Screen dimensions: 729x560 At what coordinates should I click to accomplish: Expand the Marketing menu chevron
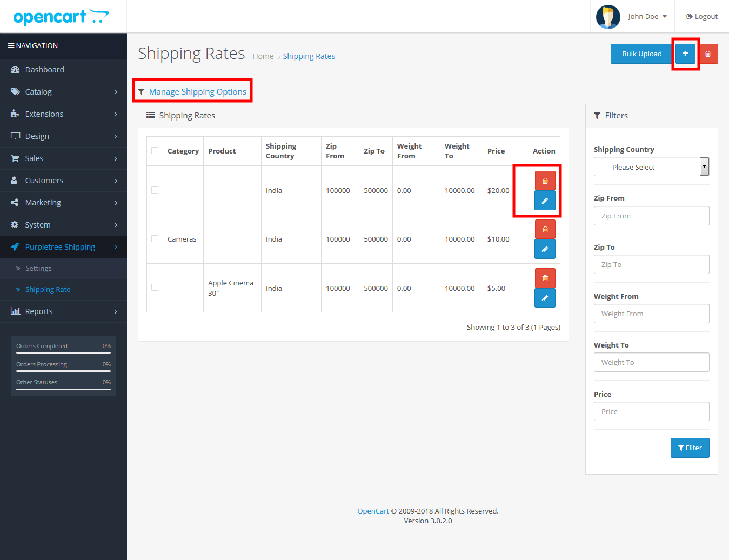pyautogui.click(x=116, y=203)
